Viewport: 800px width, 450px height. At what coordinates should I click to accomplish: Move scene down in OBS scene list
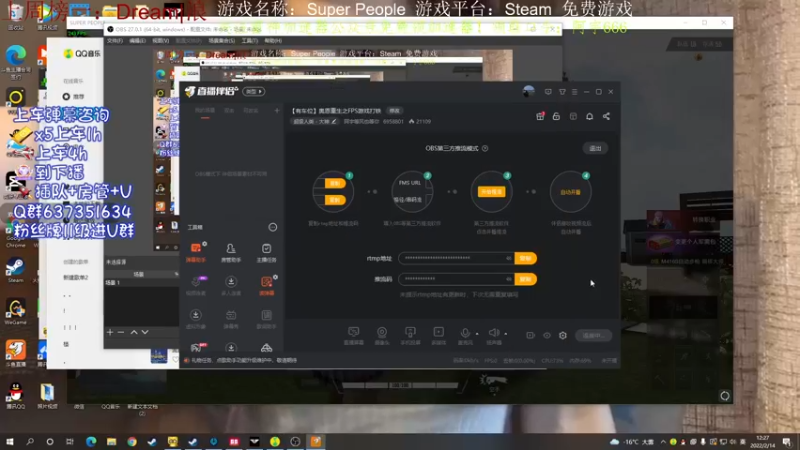tap(145, 332)
